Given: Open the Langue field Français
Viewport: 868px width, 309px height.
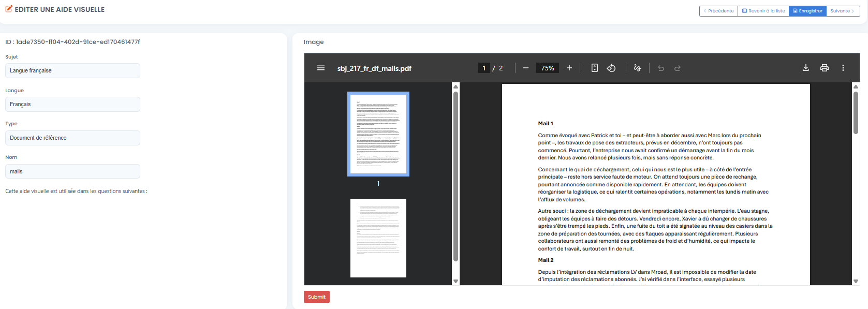Looking at the screenshot, I should pyautogui.click(x=72, y=104).
